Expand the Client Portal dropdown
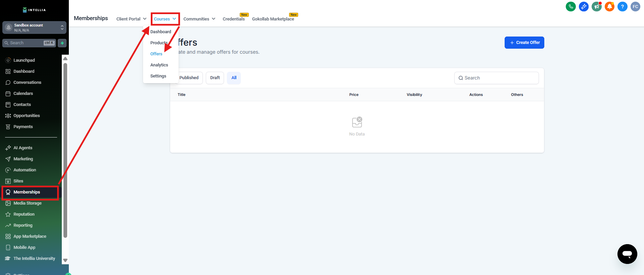The width and height of the screenshot is (644, 275). coord(131,19)
